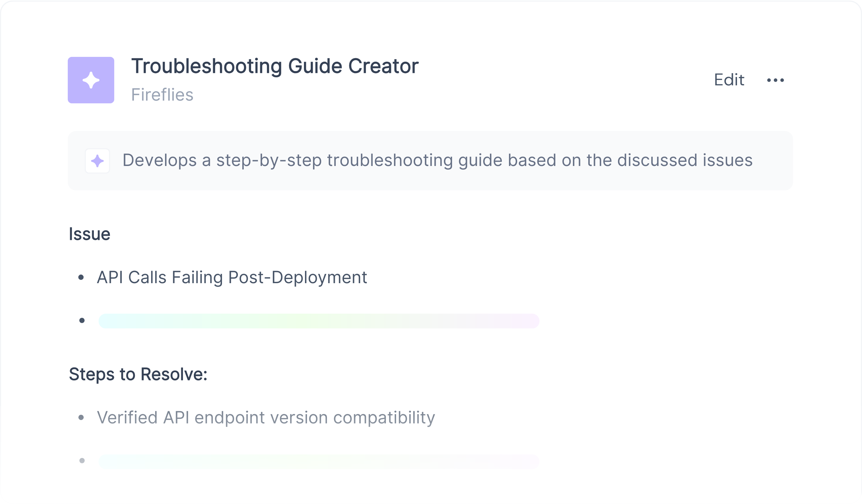Select the Troubleshooting Guide Creator title
Viewport: 862px width, 504px height.
(x=275, y=66)
